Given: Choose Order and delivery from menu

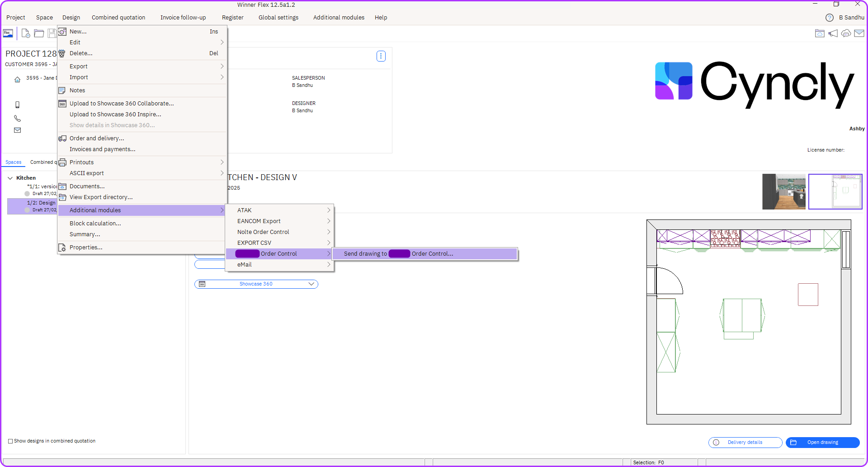Looking at the screenshot, I should [97, 138].
